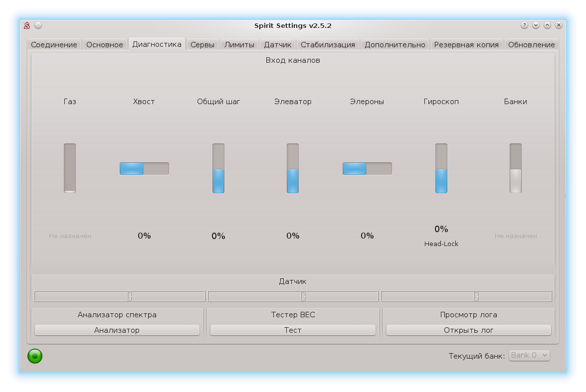586x392 pixels.
Task: Click the Spirit app logo in title bar
Action: click(27, 25)
